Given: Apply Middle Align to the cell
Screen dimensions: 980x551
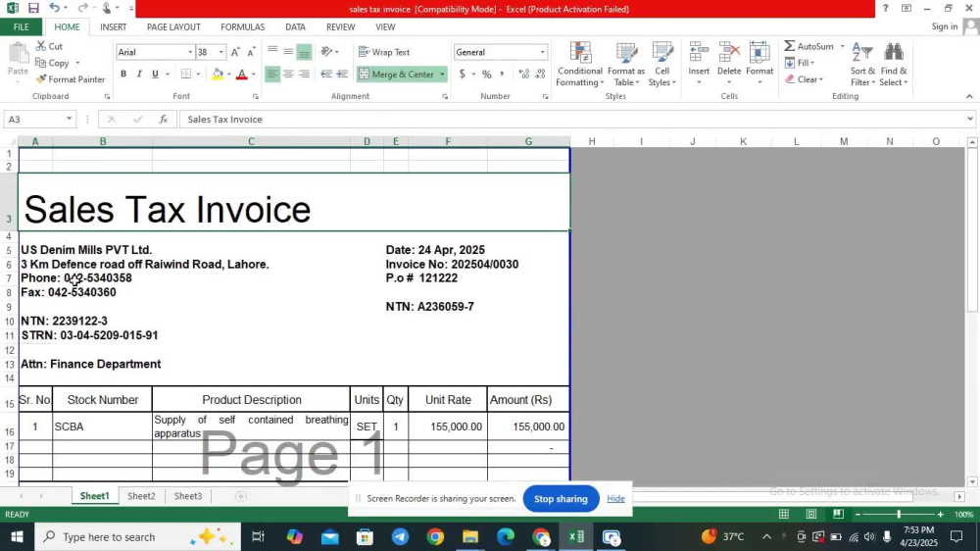Looking at the screenshot, I should pyautogui.click(x=288, y=51).
